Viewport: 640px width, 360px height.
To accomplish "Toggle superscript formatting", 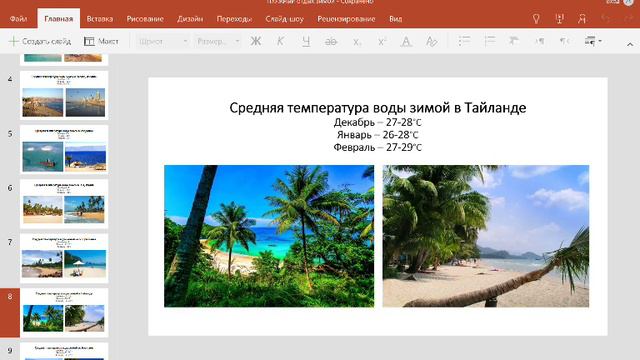I will pos(382,41).
